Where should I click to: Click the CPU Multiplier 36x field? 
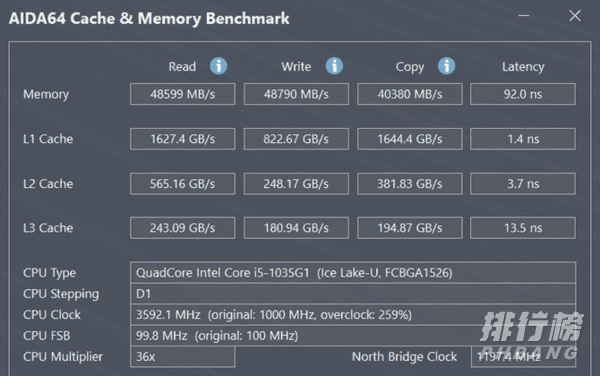pyautogui.click(x=183, y=357)
